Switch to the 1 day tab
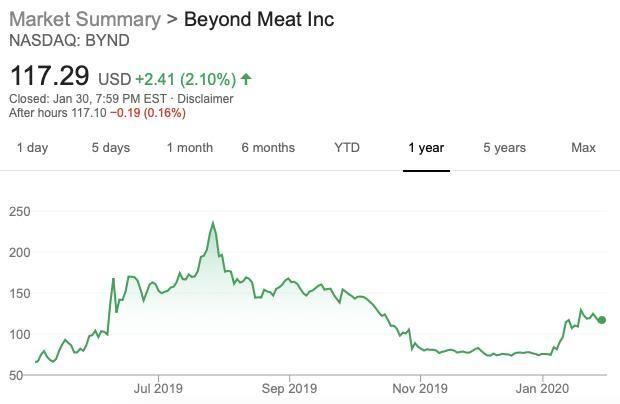 pos(32,148)
